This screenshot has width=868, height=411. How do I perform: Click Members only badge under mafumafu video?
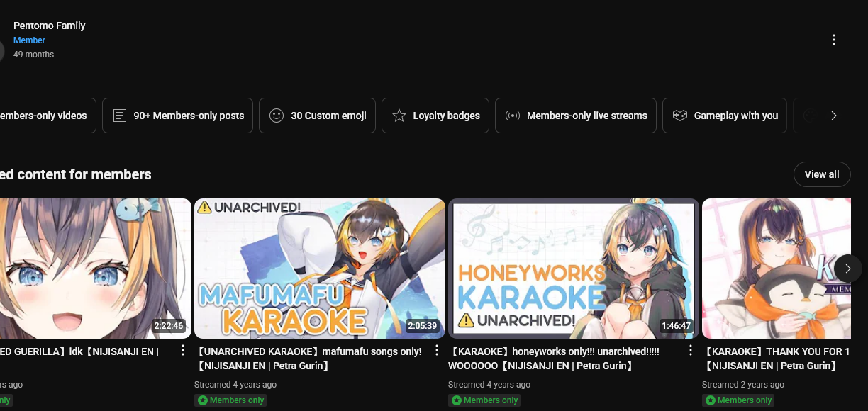[x=230, y=400]
